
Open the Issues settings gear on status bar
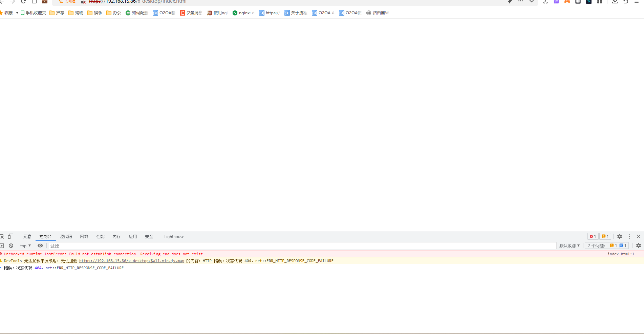[639, 245]
